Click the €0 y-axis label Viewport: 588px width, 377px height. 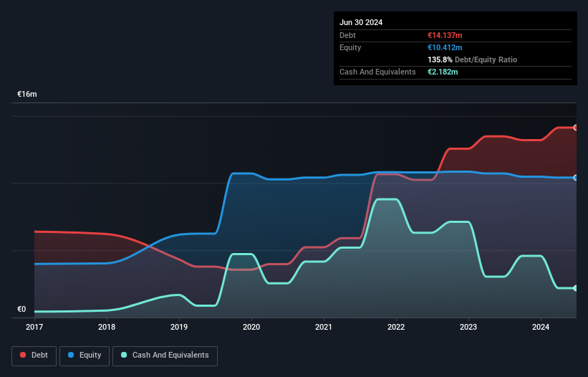click(x=21, y=309)
